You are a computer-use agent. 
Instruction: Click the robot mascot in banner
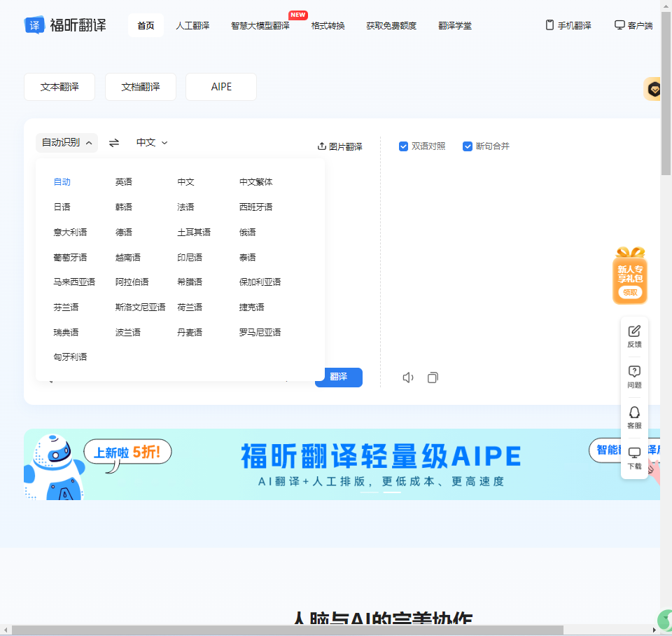click(x=54, y=466)
